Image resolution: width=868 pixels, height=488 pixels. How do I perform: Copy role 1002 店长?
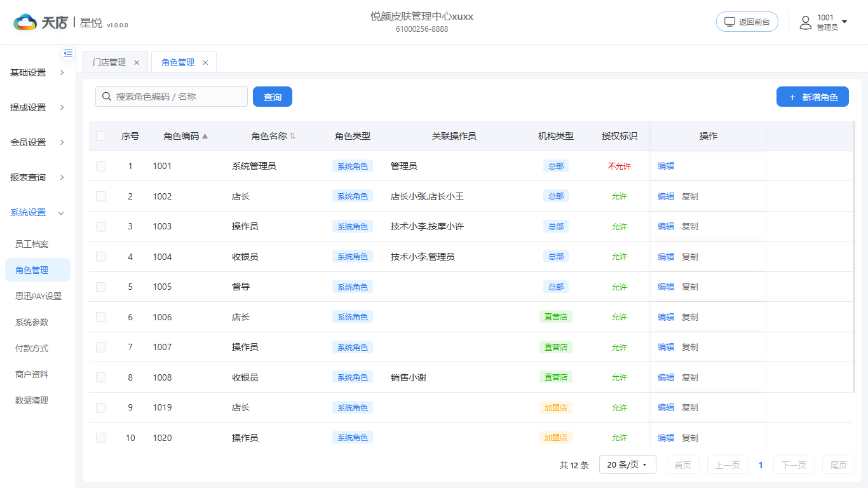(689, 196)
